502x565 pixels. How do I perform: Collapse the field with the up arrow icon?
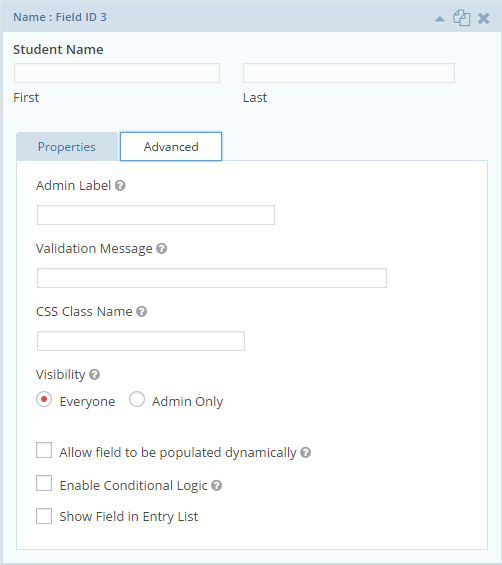tap(439, 19)
